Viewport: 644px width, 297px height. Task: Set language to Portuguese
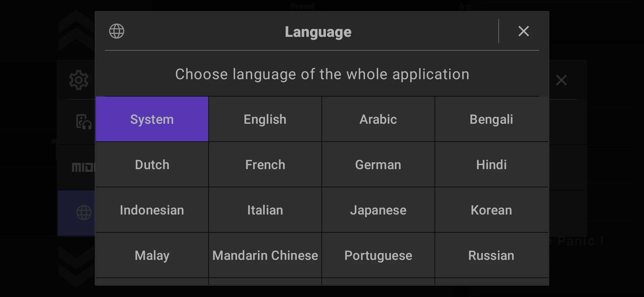click(x=378, y=255)
